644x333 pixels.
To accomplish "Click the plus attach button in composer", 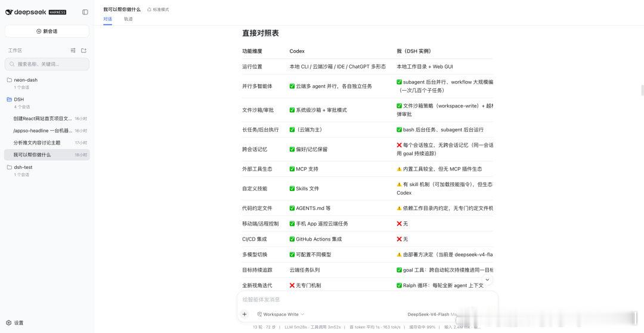I will 244,314.
